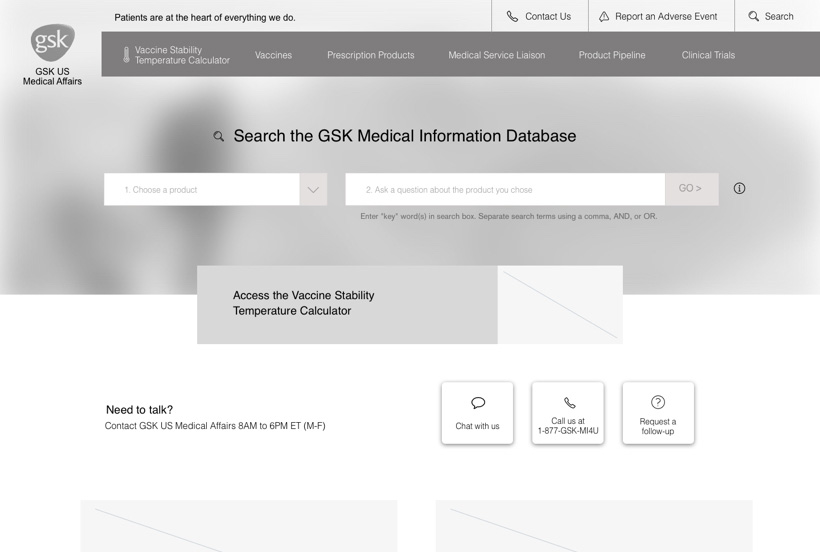Expand the Choose a product dropdown arrow
820x552 pixels.
(x=313, y=189)
